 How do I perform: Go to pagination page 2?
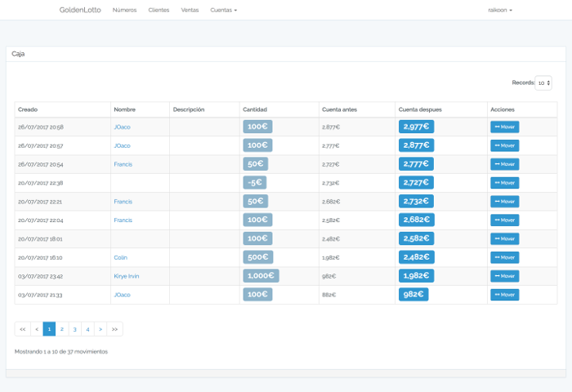[62, 329]
